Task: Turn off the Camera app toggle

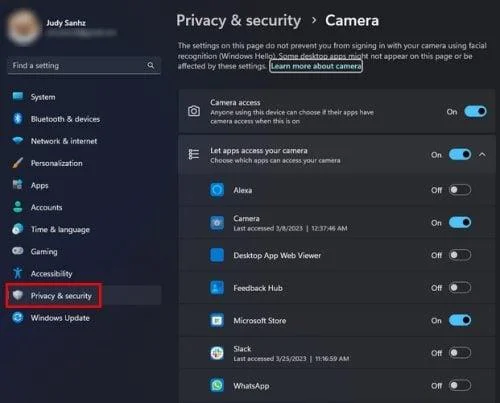Action: 460,222
